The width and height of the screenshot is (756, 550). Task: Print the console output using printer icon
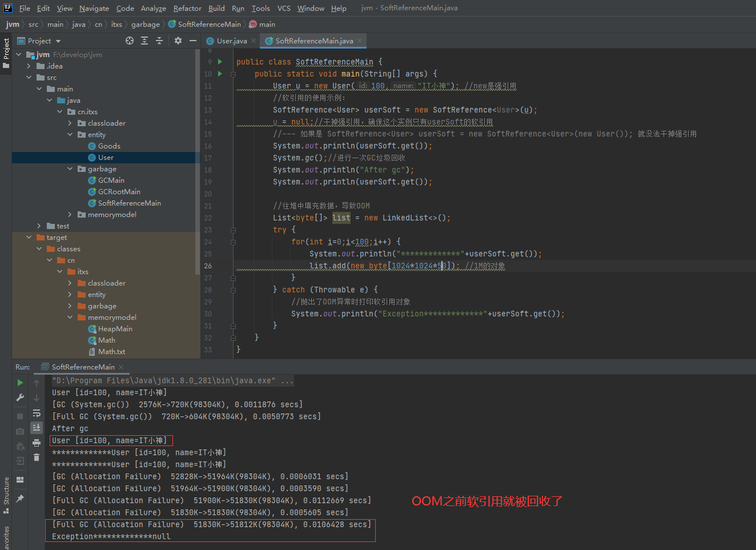coord(37,443)
